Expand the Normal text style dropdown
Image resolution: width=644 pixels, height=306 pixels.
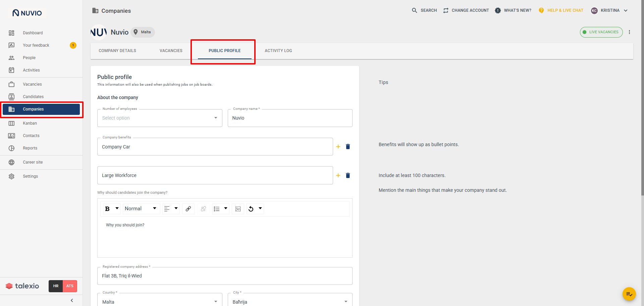click(x=141, y=209)
